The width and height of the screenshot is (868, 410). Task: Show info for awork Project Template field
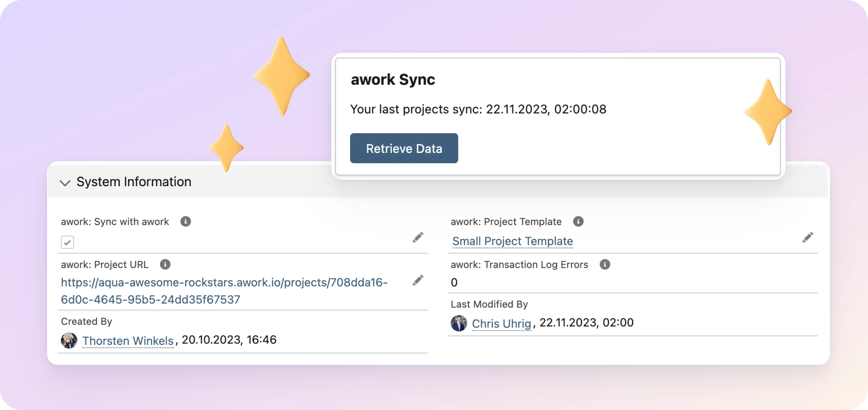tap(578, 221)
